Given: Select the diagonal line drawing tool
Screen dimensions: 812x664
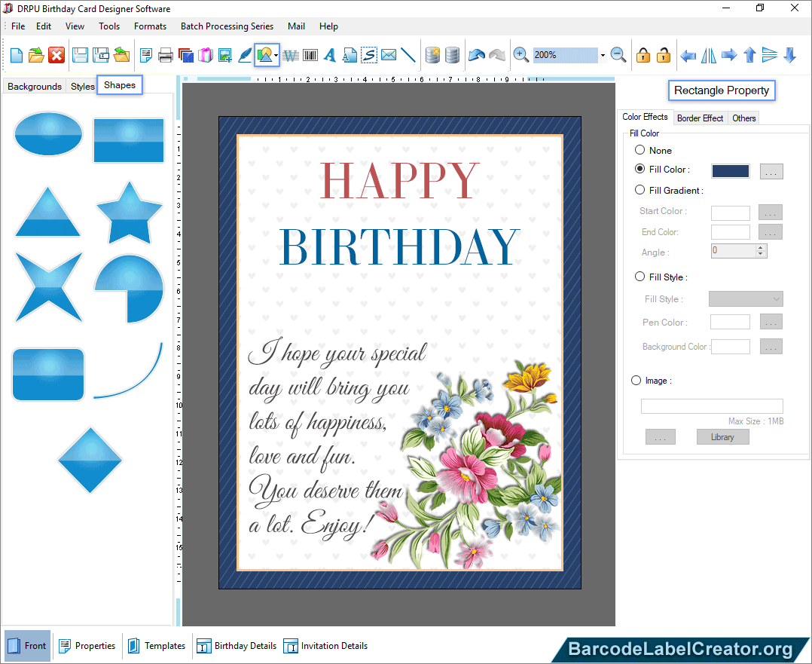Looking at the screenshot, I should pyautogui.click(x=408, y=55).
